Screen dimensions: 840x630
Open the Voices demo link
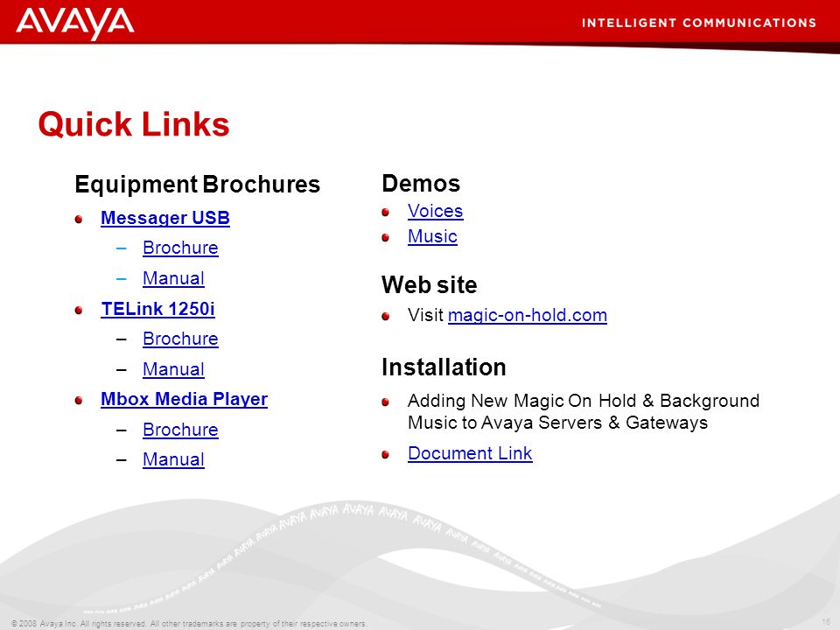pos(436,211)
